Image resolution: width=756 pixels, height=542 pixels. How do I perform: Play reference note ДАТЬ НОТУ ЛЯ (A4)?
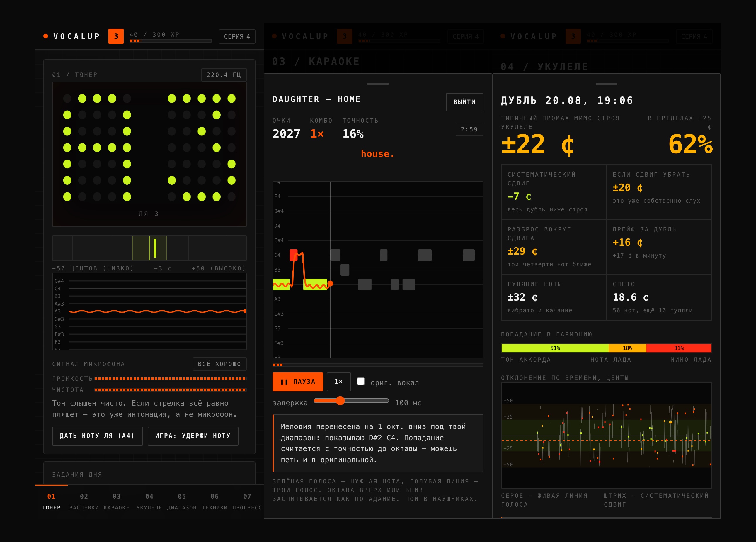click(97, 436)
